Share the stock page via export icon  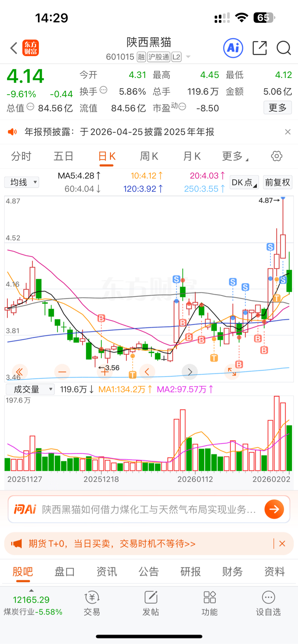[x=260, y=48]
